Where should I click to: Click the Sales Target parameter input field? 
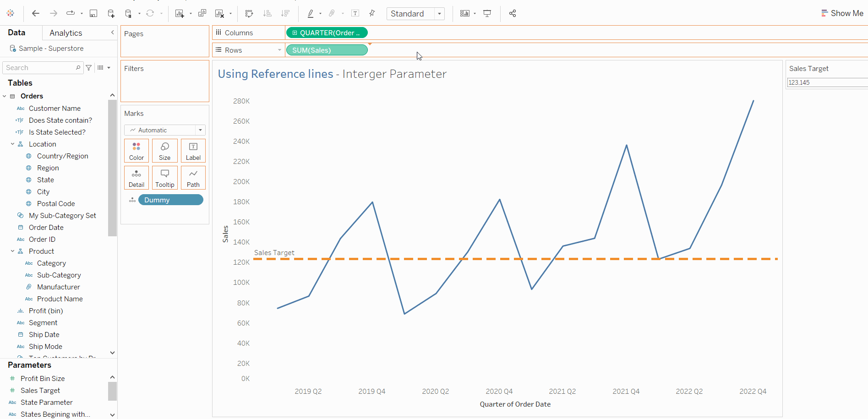tap(827, 82)
